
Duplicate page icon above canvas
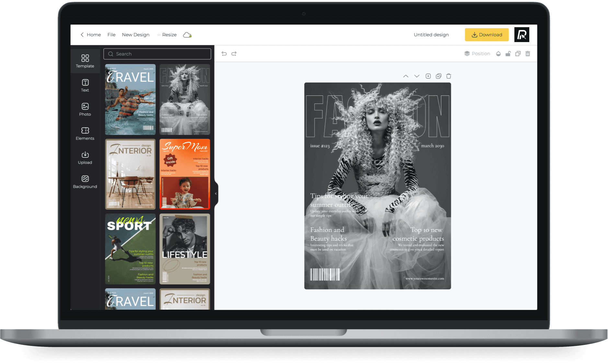[x=439, y=76]
